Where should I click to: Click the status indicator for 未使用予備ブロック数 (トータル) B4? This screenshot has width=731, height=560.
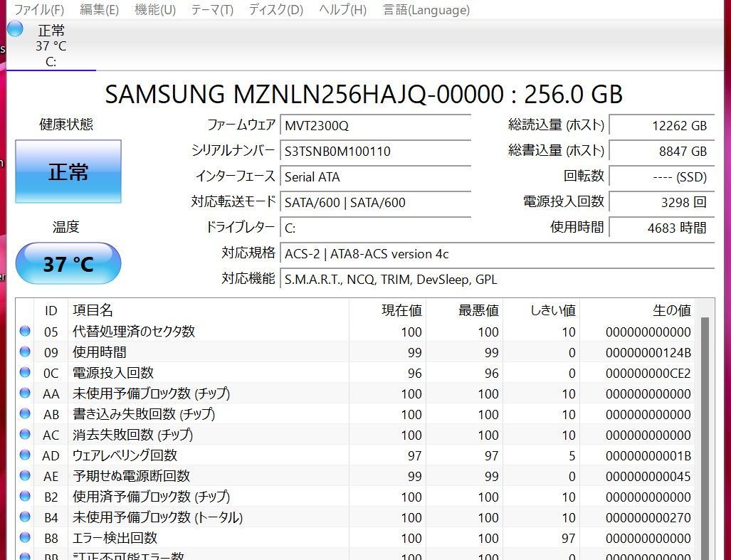pyautogui.click(x=24, y=517)
